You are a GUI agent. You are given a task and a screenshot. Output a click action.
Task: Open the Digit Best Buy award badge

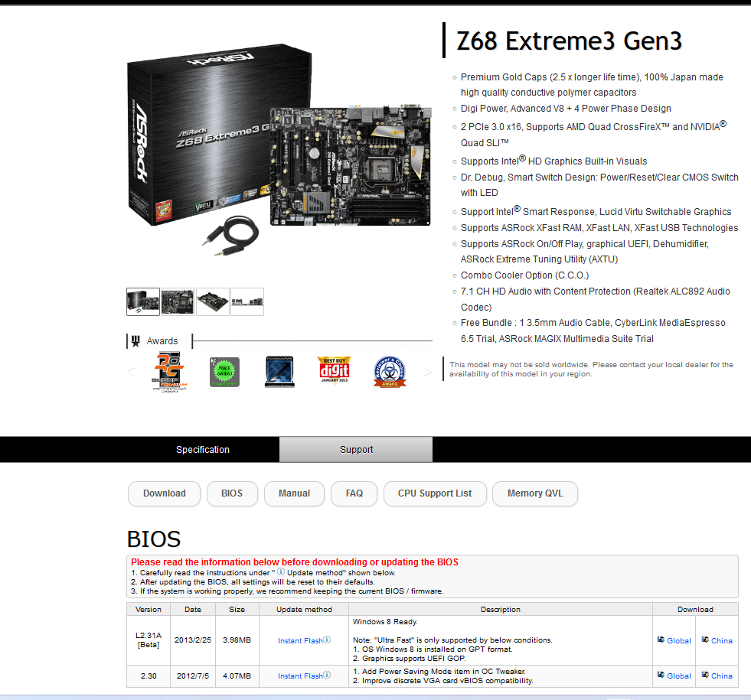coord(335,370)
